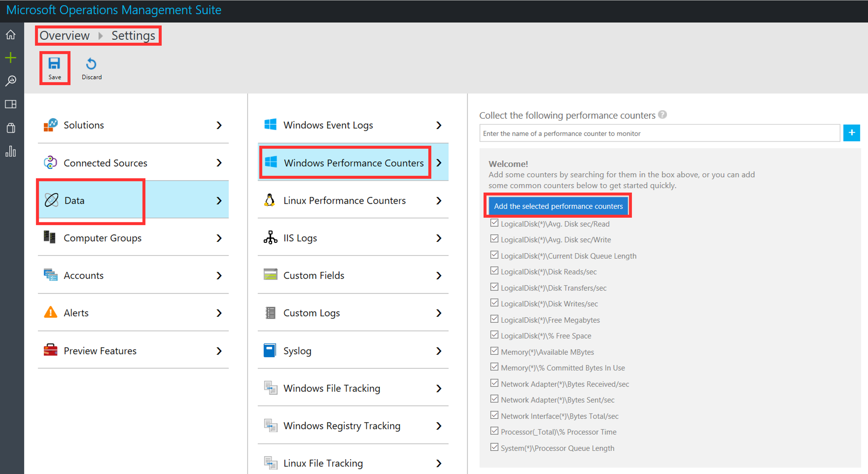This screenshot has width=868, height=474.
Task: Open Log Search magnifier icon in the sidebar
Action: 11,81
